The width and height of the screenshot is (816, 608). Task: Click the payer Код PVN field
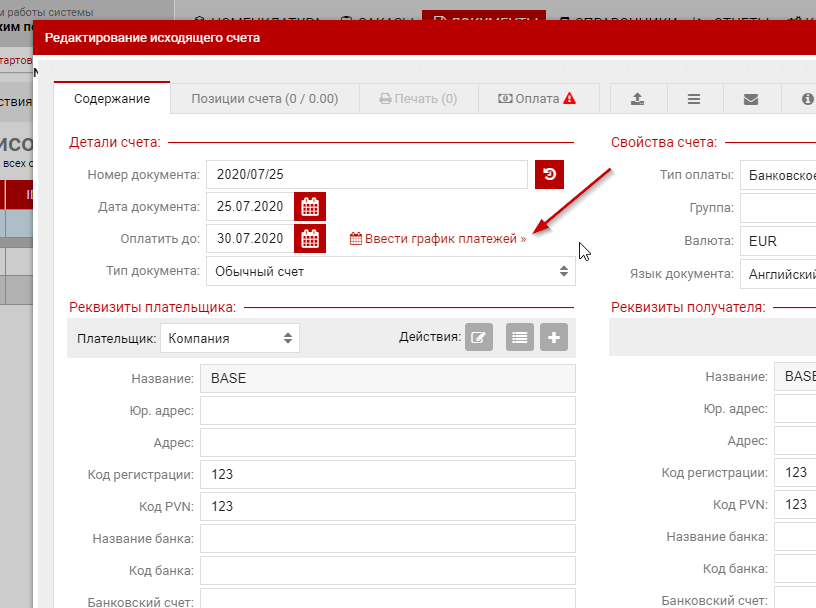pyautogui.click(x=388, y=506)
